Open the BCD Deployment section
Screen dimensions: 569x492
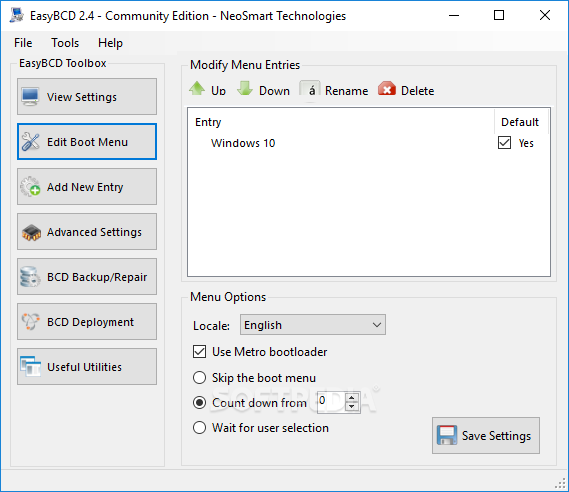[x=87, y=321]
